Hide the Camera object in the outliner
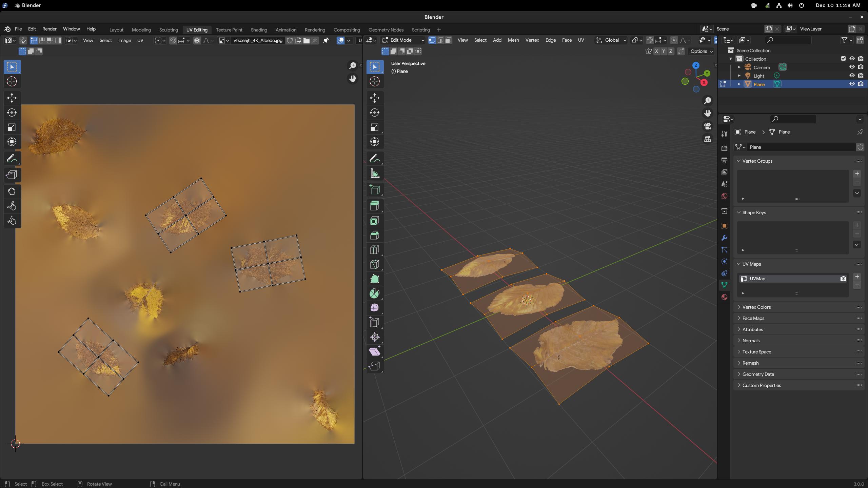 tap(852, 67)
